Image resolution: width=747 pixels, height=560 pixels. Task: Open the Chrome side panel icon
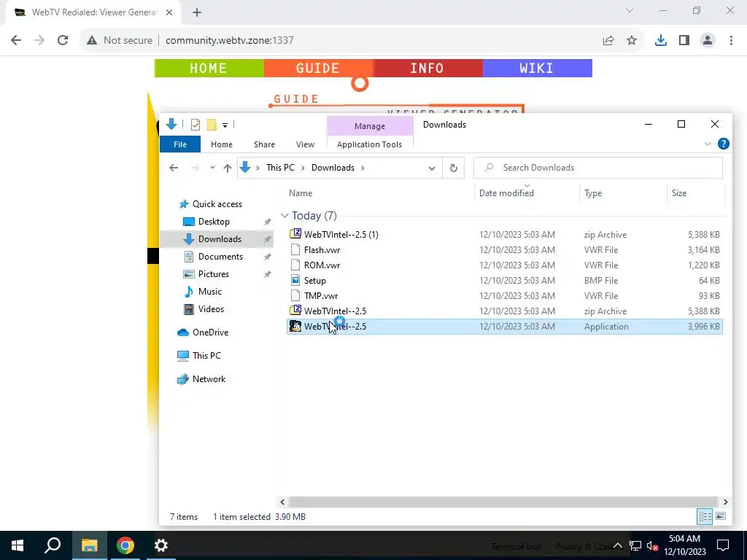(684, 41)
